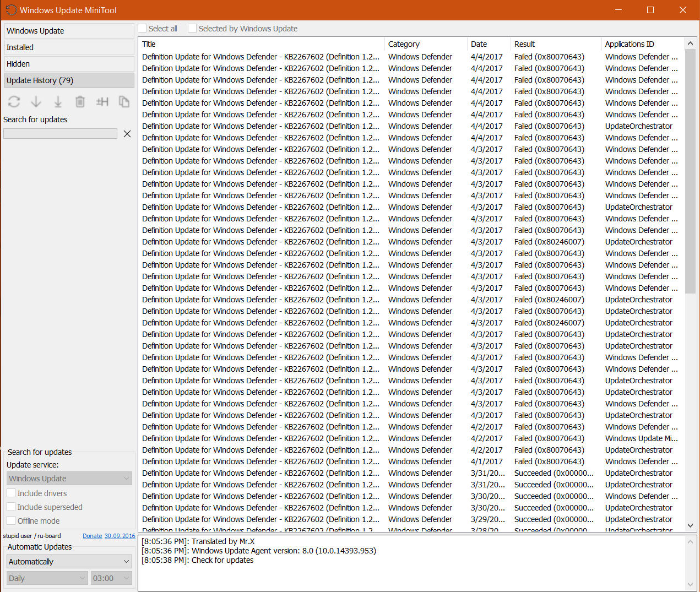Click the update list scroll up arrow

690,44
